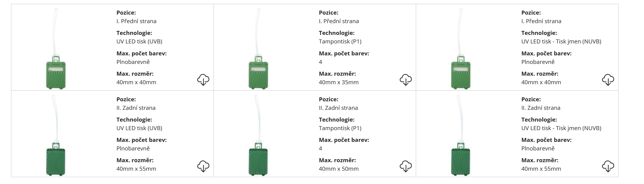The width and height of the screenshot is (644, 184).
Task: Click UV LED tisk (UVB) text in back side card
Action: point(139,128)
